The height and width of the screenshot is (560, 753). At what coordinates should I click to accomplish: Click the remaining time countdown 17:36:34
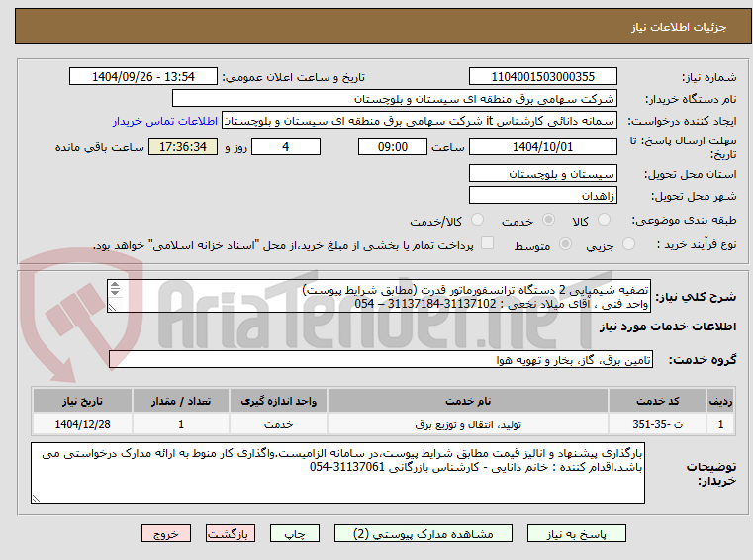183,147
